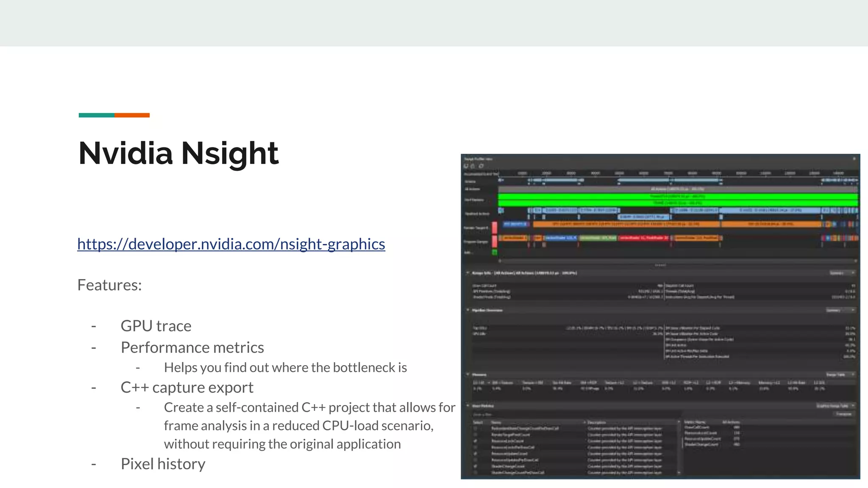Uncheck the ResourceUpdateCount metric

point(476,454)
